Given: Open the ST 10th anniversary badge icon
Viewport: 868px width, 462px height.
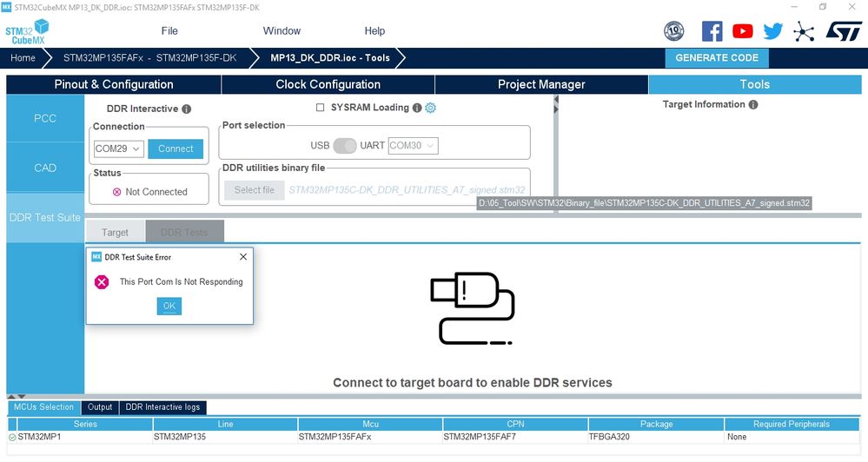Looking at the screenshot, I should pyautogui.click(x=673, y=31).
